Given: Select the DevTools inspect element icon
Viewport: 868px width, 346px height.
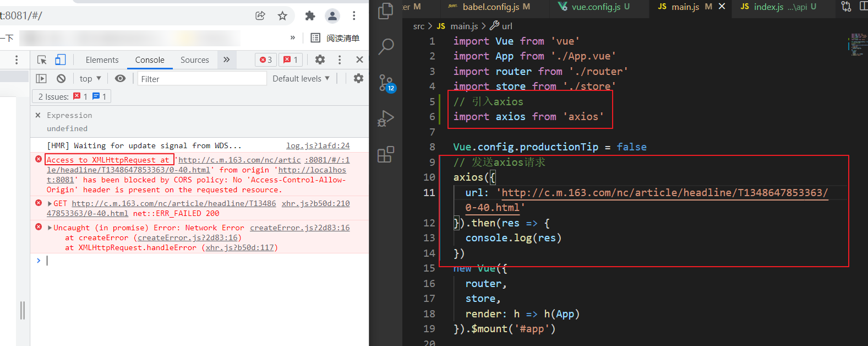Looking at the screenshot, I should (x=42, y=60).
